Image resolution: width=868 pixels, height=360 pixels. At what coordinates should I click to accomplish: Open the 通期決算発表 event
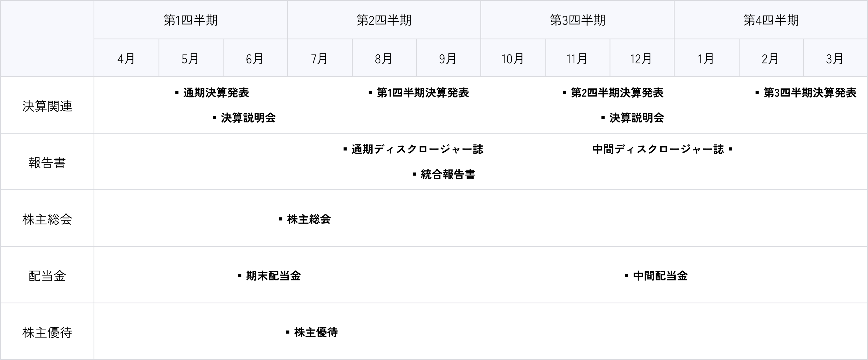point(216,93)
